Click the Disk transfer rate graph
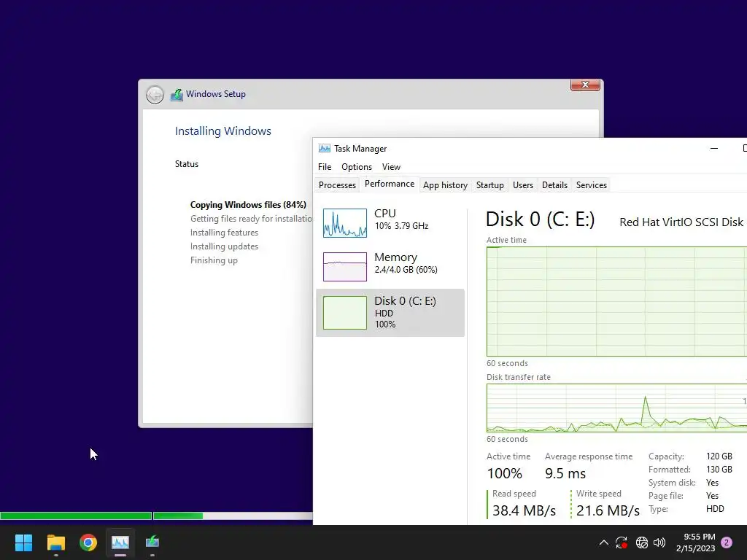The image size is (747, 560). click(616, 408)
